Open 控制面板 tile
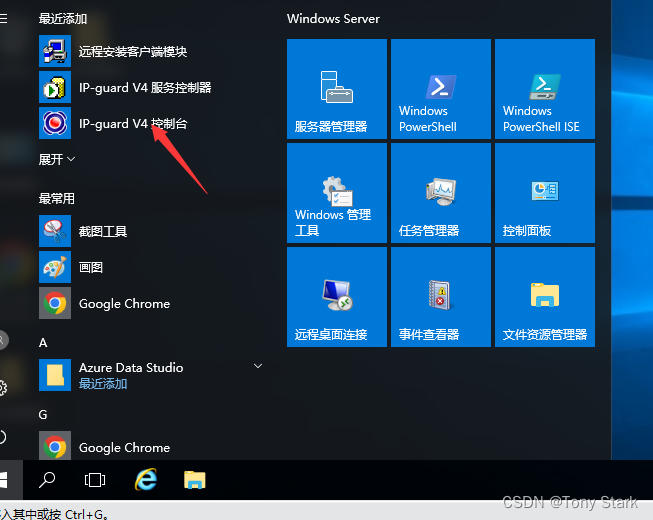This screenshot has height=520, width=653. tap(545, 193)
